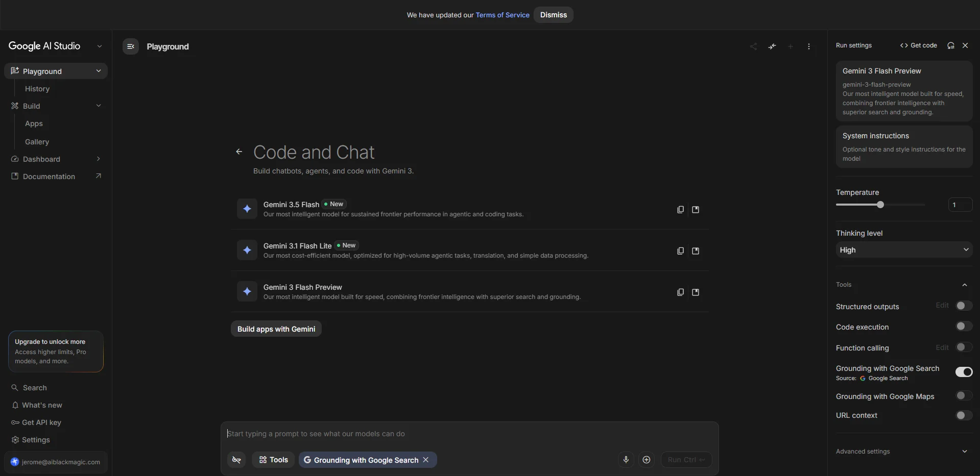
Task: Open the Gemini 3 Flash Preview model selector card
Action: [x=904, y=91]
